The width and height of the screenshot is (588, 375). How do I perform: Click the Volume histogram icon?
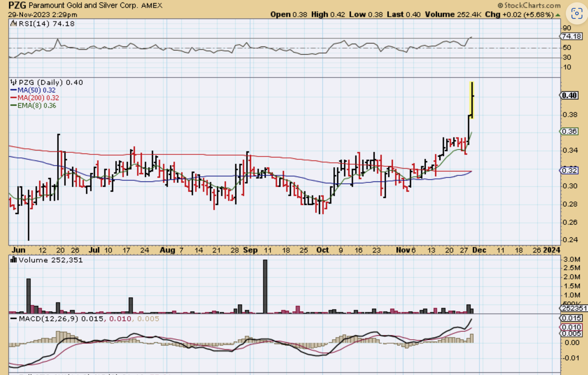coord(13,260)
